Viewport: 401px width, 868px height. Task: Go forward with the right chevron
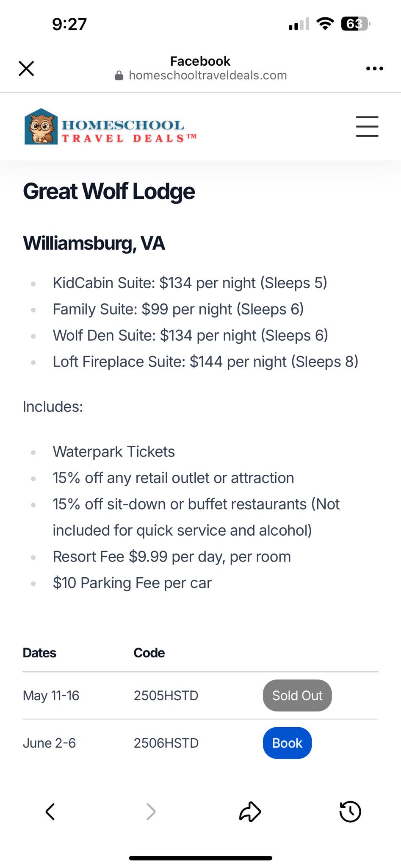pos(151,812)
